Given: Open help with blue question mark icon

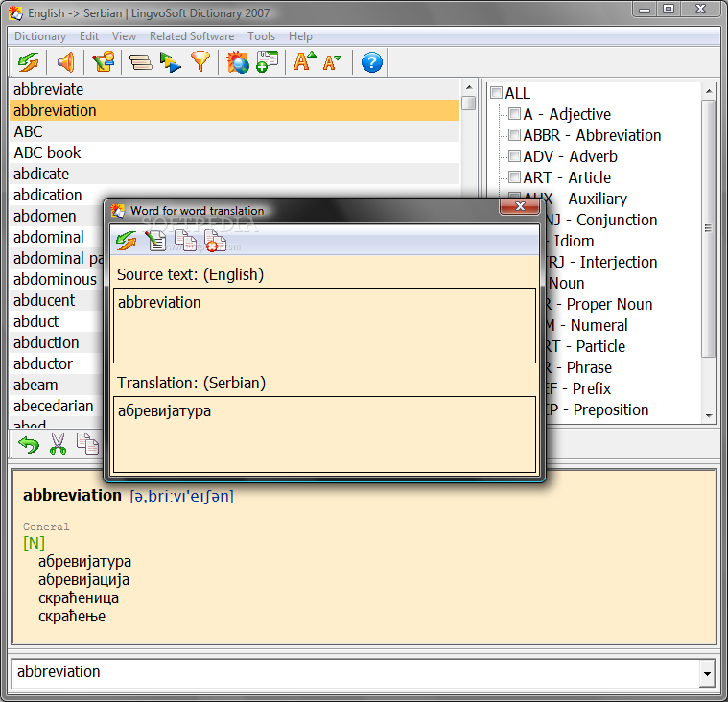Looking at the screenshot, I should pos(371,62).
